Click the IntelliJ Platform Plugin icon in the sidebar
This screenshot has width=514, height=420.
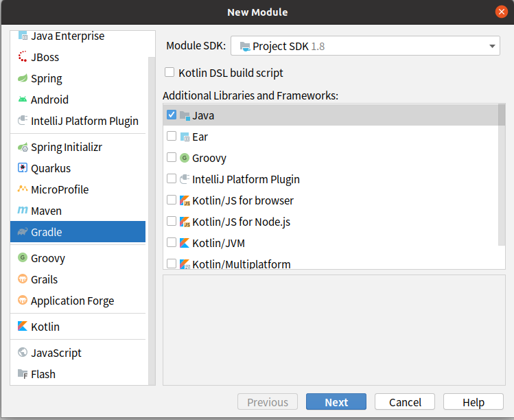click(x=23, y=120)
